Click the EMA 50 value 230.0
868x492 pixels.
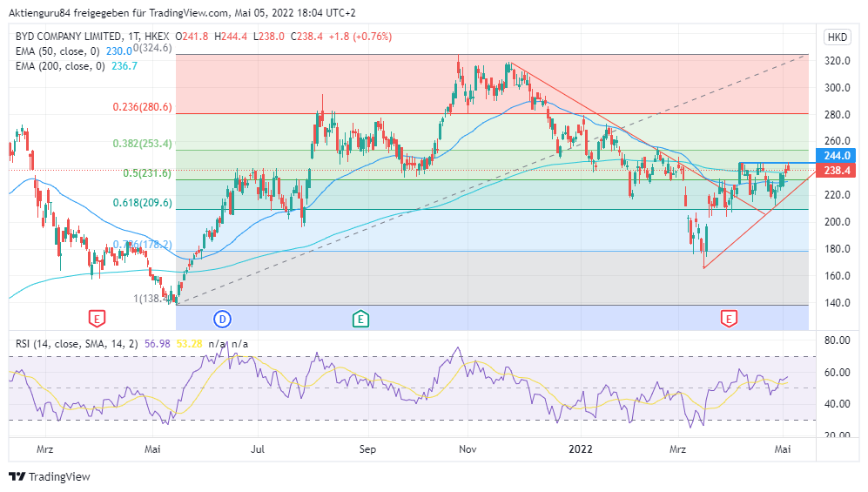(x=119, y=51)
